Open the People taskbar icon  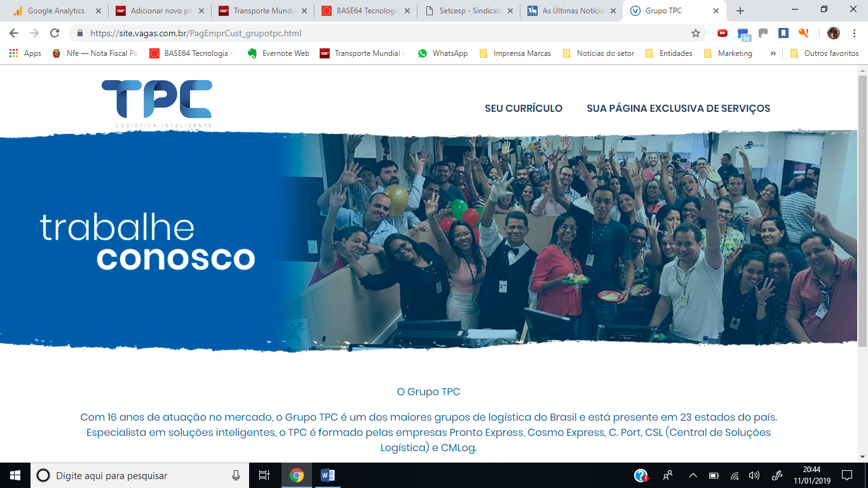(668, 475)
